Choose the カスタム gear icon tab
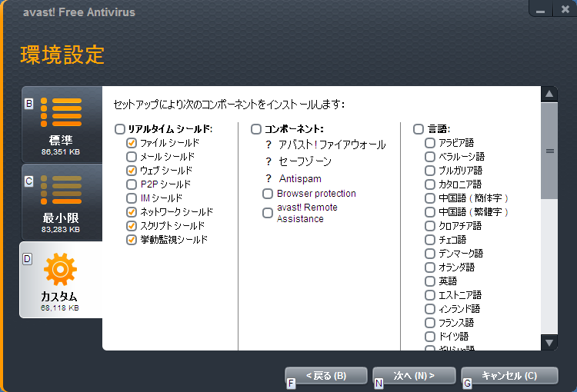The image size is (577, 392). tap(60, 270)
